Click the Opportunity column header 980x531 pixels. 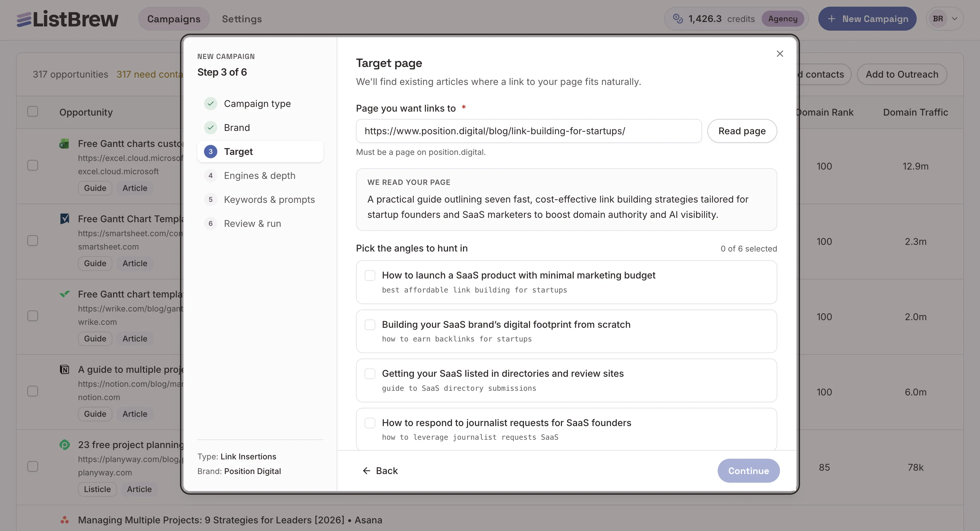pos(86,112)
